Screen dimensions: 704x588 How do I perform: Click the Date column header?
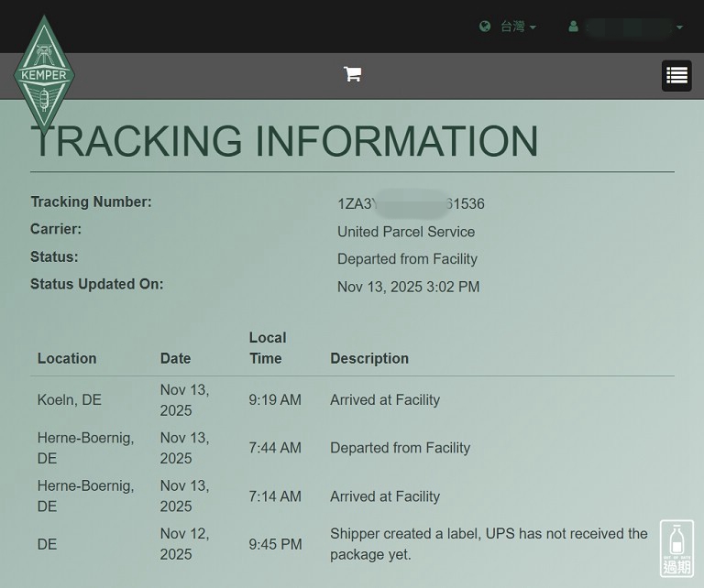(175, 358)
